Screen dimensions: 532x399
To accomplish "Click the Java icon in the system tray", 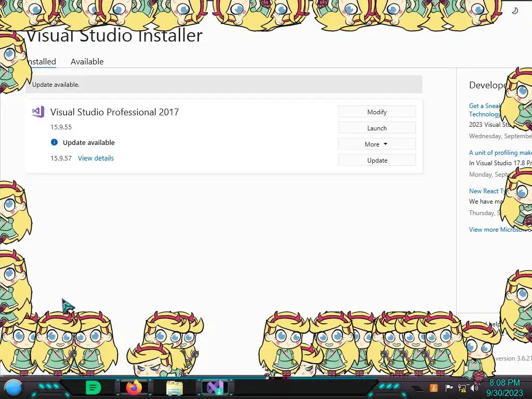I will pyautogui.click(x=434, y=388).
